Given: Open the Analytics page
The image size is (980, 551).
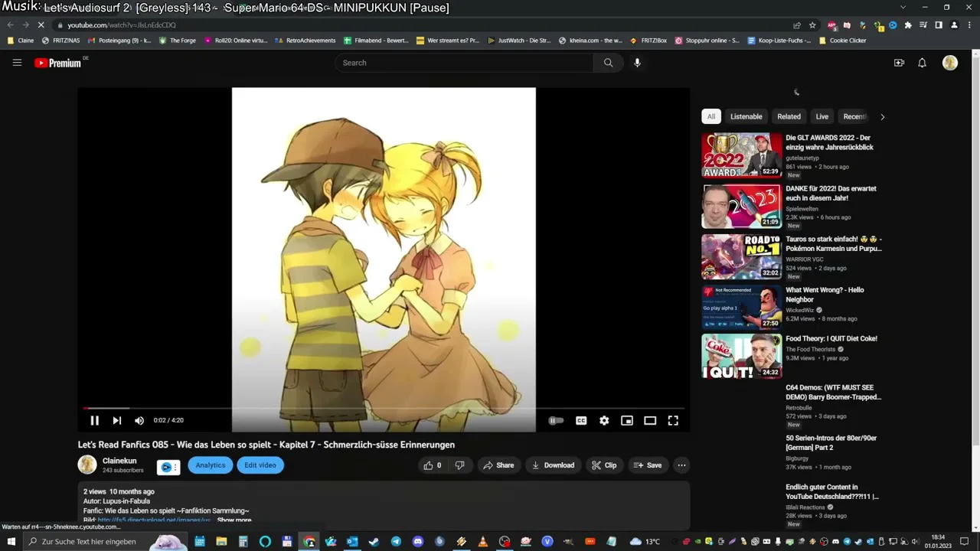Looking at the screenshot, I should (211, 465).
